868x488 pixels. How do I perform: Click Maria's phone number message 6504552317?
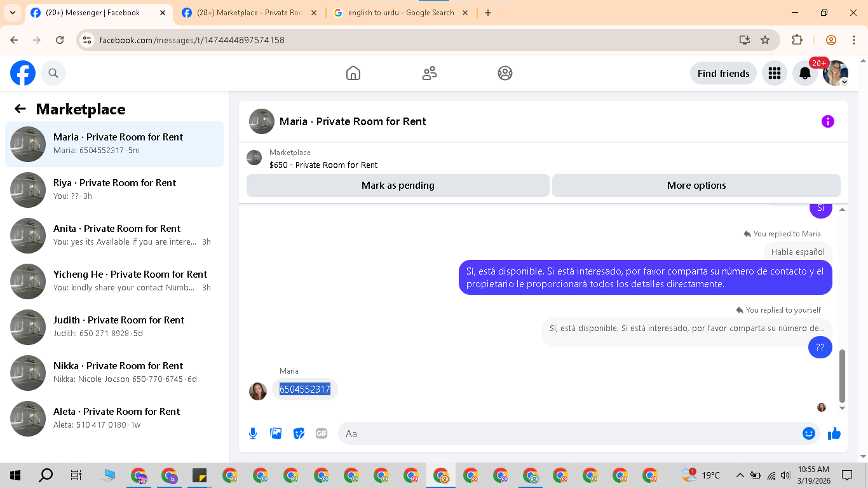tap(305, 389)
